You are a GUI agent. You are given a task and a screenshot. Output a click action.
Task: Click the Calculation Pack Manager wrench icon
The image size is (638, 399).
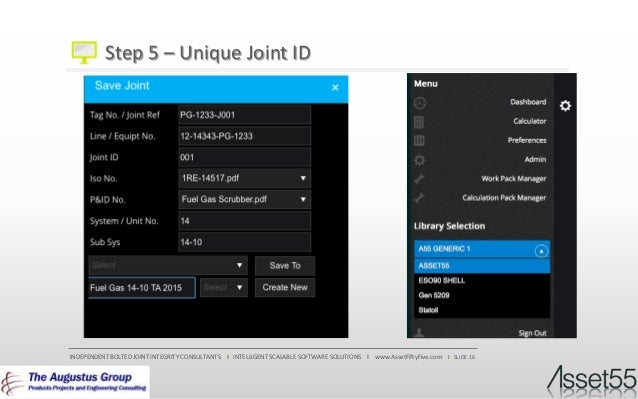pos(419,198)
